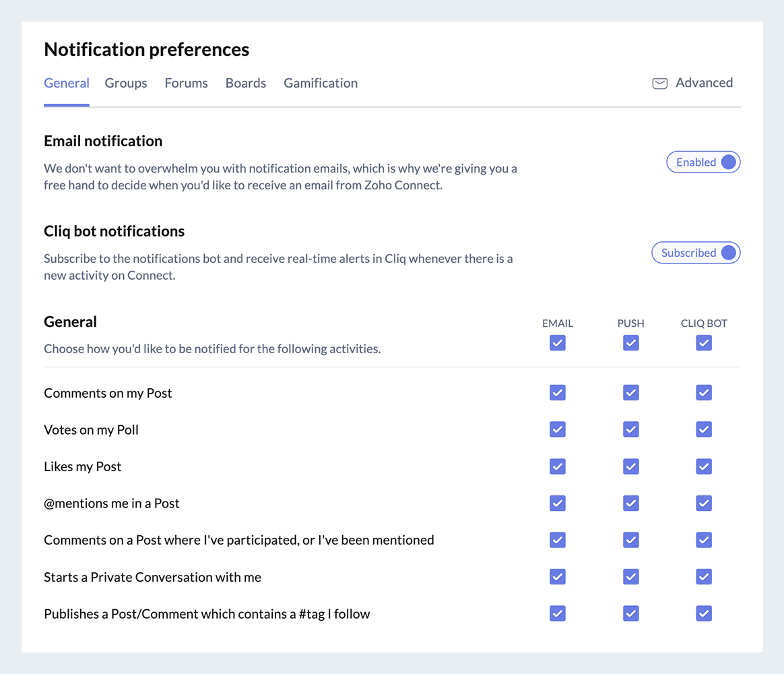Disable the Email notification toggle

[x=703, y=162]
